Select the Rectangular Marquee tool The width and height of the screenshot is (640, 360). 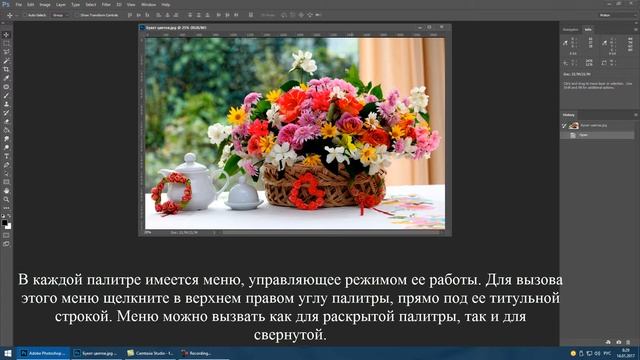[6, 43]
